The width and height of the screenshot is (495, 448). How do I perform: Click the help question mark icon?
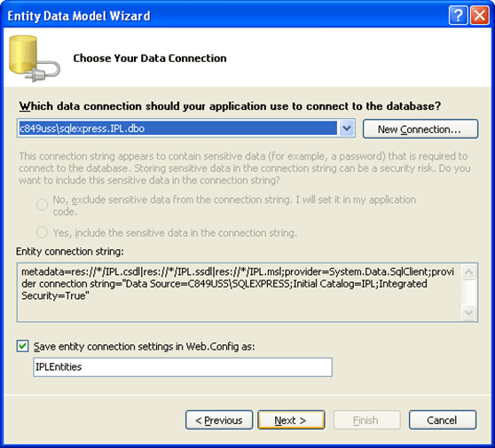tap(458, 15)
